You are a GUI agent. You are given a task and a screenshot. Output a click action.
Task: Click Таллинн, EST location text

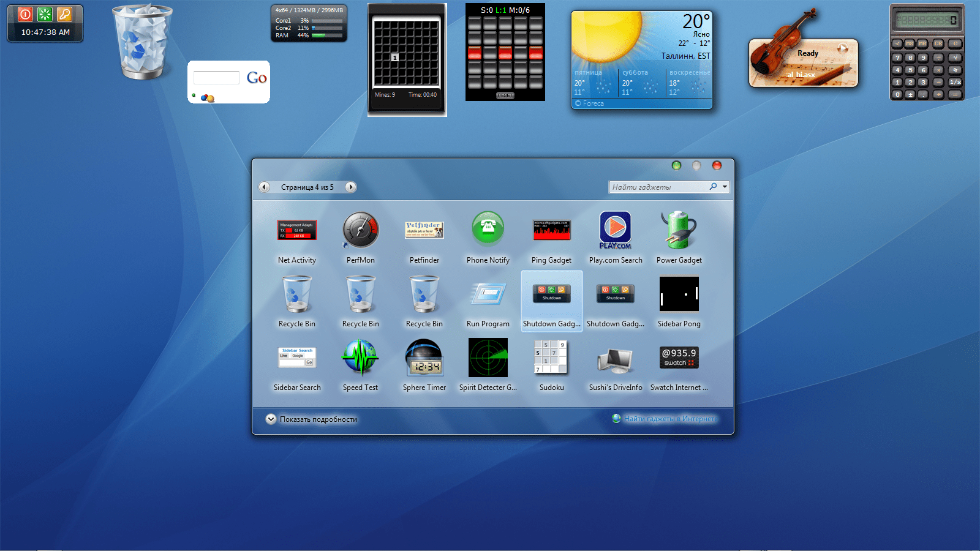coord(686,56)
